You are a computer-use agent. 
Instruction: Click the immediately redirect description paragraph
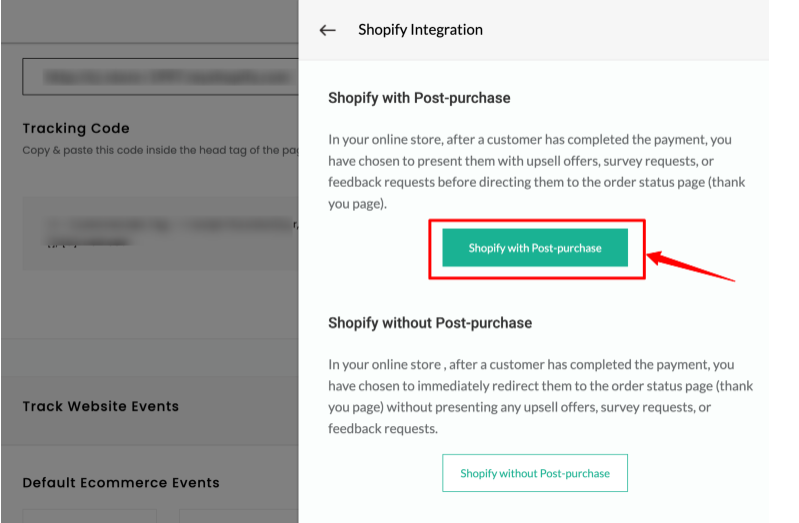pos(540,396)
